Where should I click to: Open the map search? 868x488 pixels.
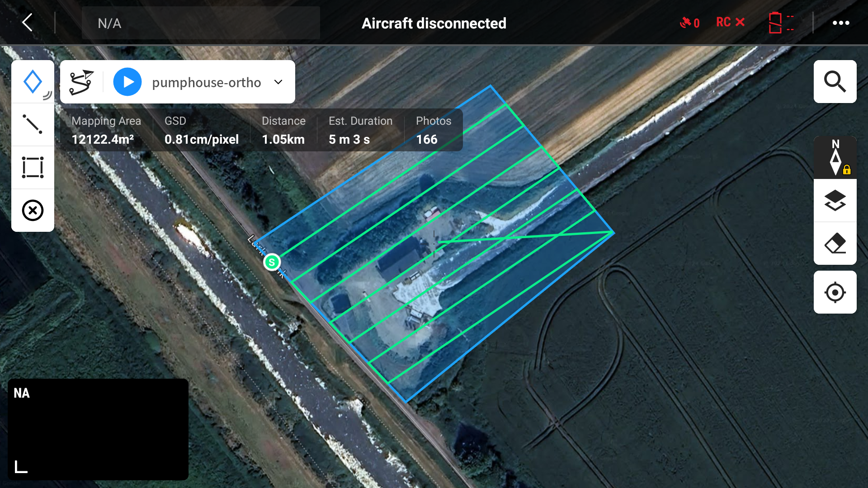835,82
